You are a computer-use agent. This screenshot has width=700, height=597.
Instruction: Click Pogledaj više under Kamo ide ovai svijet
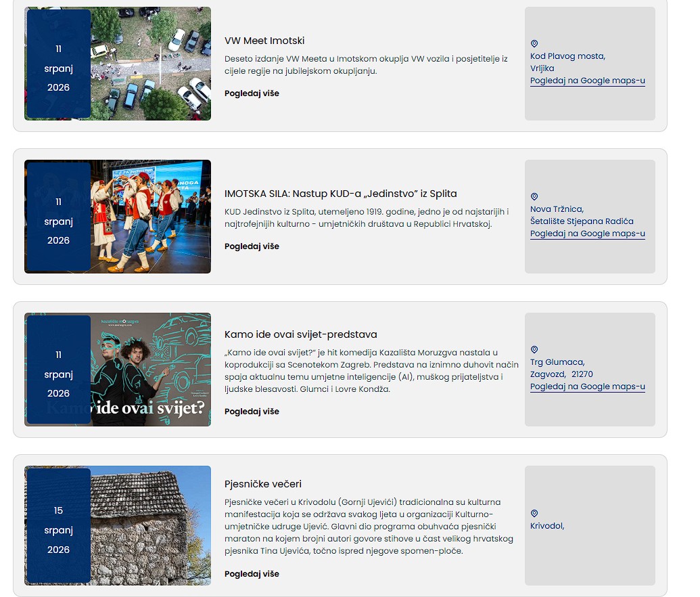coord(252,412)
